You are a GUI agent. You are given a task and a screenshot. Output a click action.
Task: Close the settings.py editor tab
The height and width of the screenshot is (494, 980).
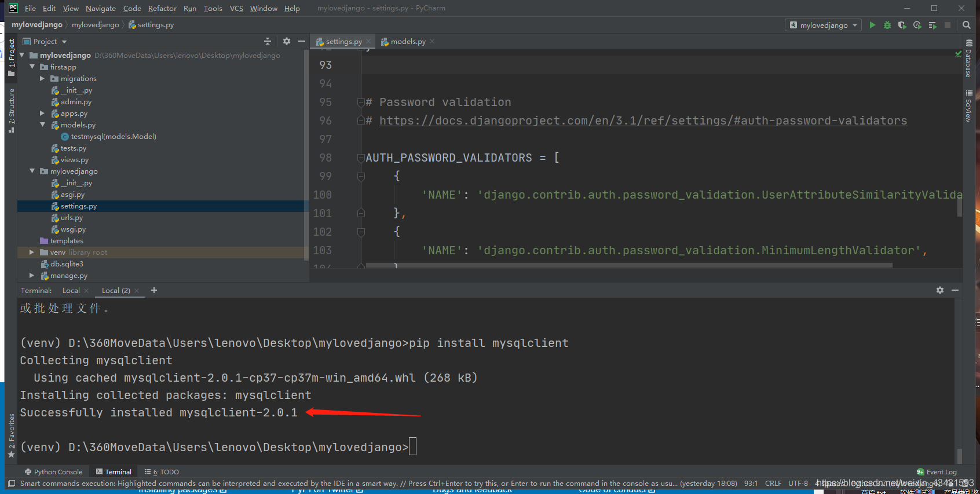[368, 41]
